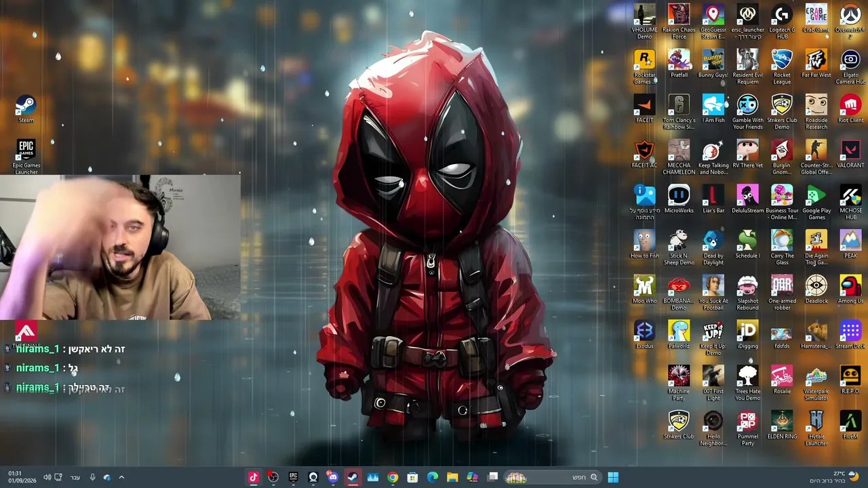
Task: Open the Stream Deck shortcut
Action: click(850, 335)
